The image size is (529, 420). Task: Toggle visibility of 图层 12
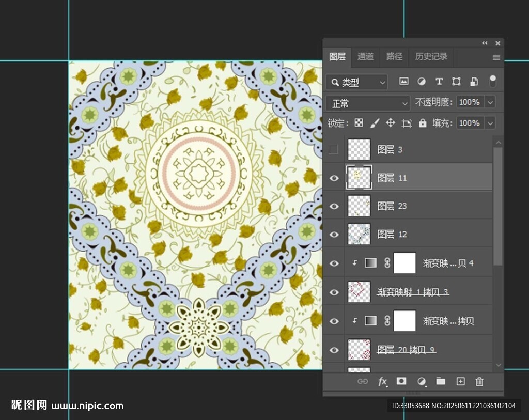334,235
